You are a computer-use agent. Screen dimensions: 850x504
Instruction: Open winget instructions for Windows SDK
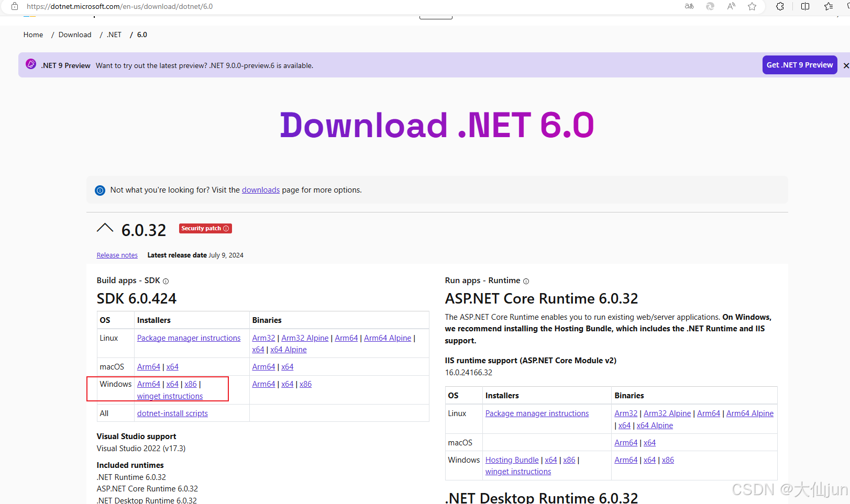[x=169, y=396]
